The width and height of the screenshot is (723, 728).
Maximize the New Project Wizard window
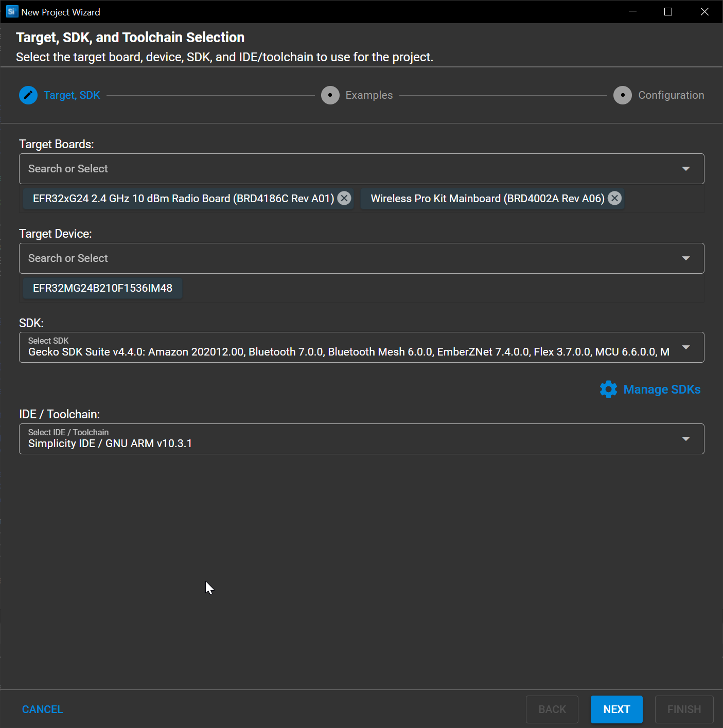coord(668,11)
